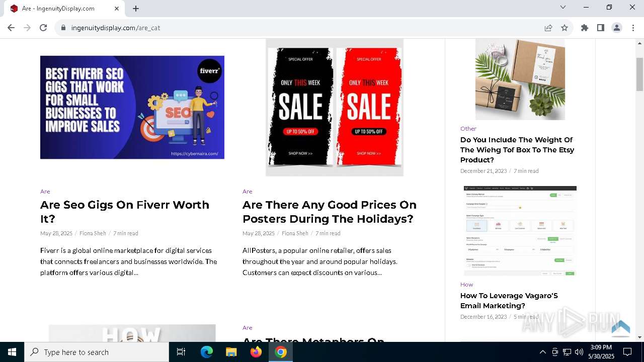Toggle the browser side panel icon
The width and height of the screenshot is (644, 362).
(601, 28)
